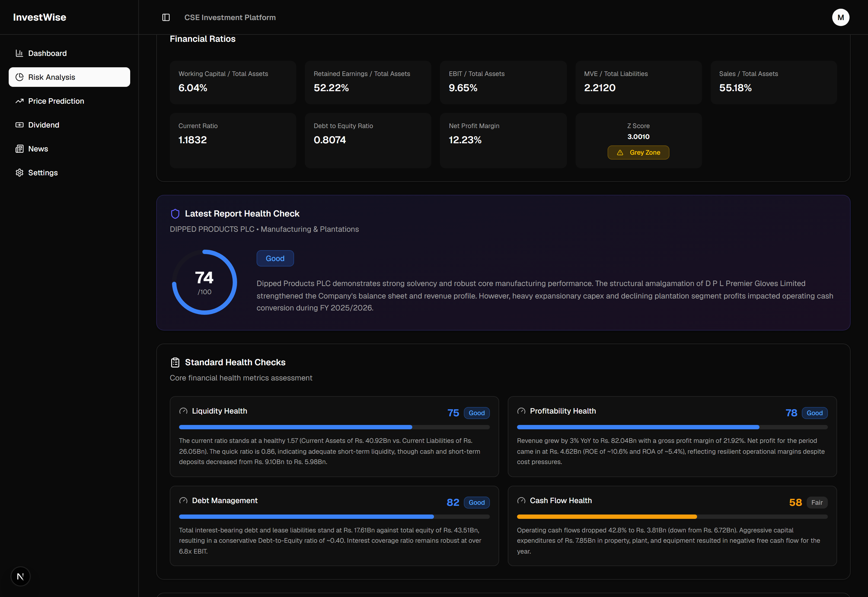Click the Next.js N badge icon
Viewport: 868px width, 597px height.
21,576
